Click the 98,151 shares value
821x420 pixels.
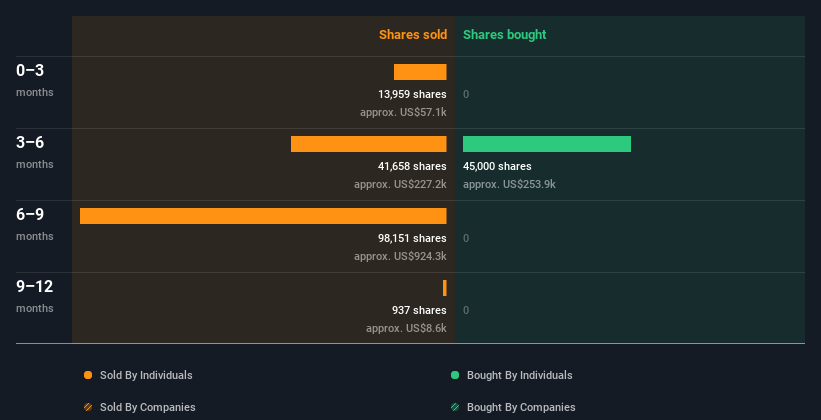[x=412, y=238]
